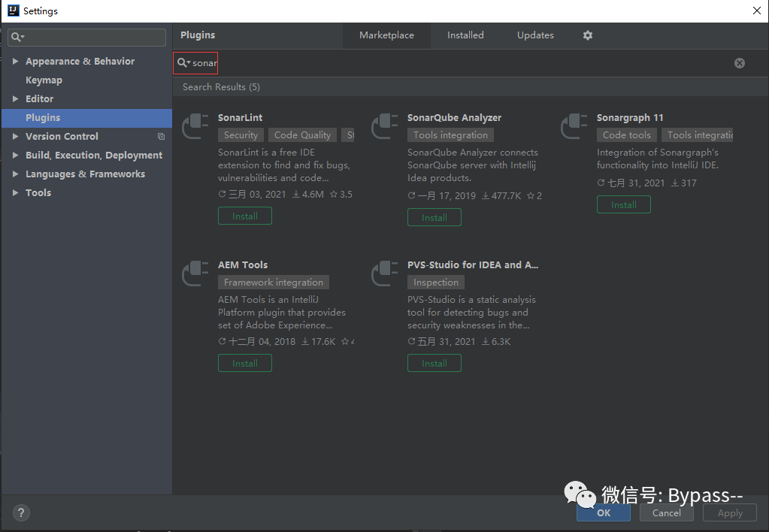Screen dimensions: 769x532
Task: Switch to the Installed plugins tab
Action: pyautogui.click(x=465, y=35)
